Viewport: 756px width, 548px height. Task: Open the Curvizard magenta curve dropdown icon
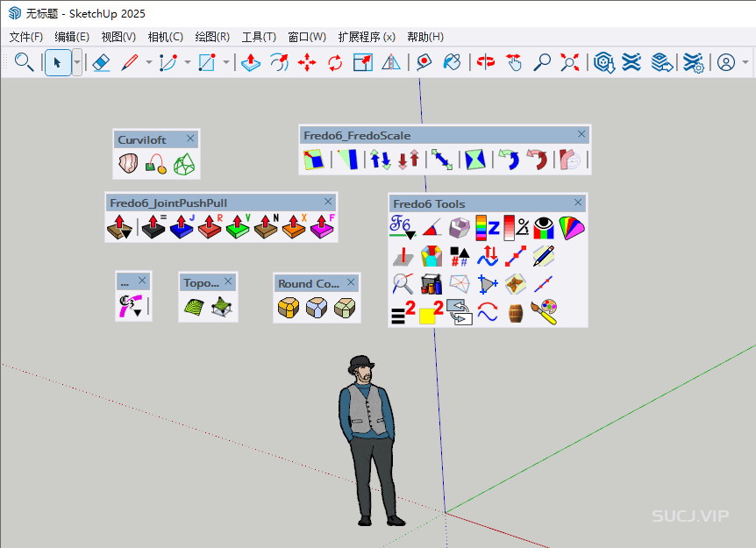click(x=131, y=306)
